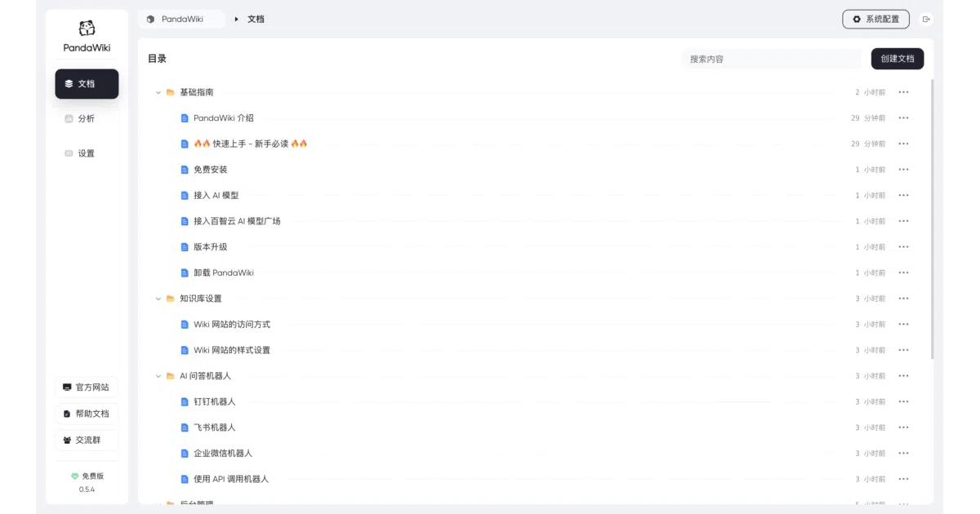980x514 pixels.
Task: Click the logout icon at top right
Action: 926,19
